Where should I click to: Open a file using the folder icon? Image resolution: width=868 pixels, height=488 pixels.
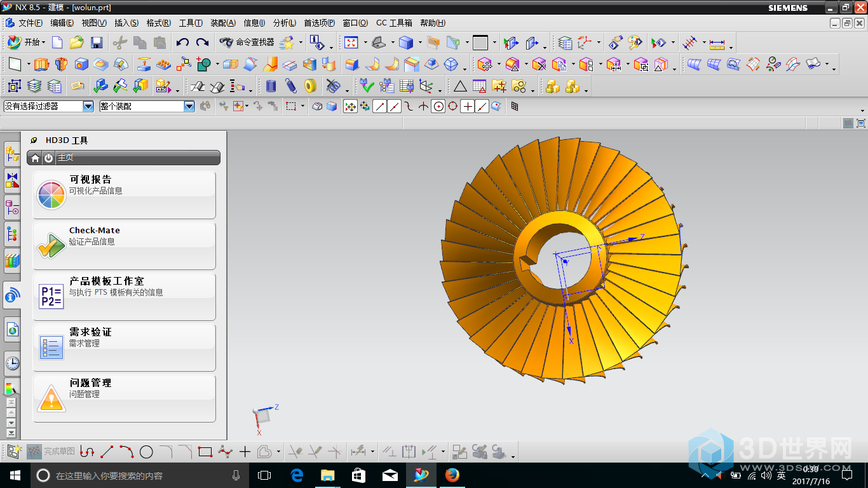coord(77,43)
